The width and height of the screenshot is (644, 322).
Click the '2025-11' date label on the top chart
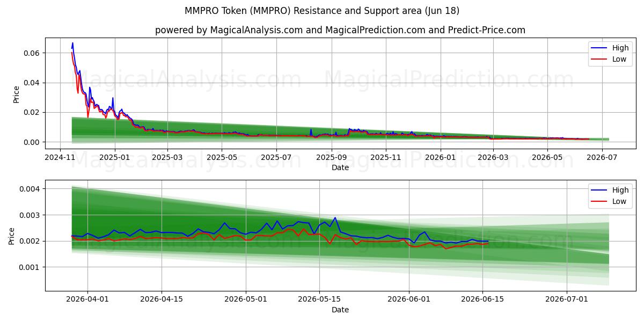tap(386, 157)
